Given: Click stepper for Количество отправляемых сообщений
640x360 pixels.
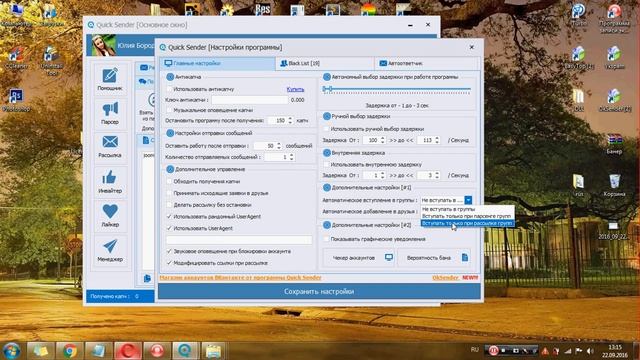Looking at the screenshot, I should point(291,157).
